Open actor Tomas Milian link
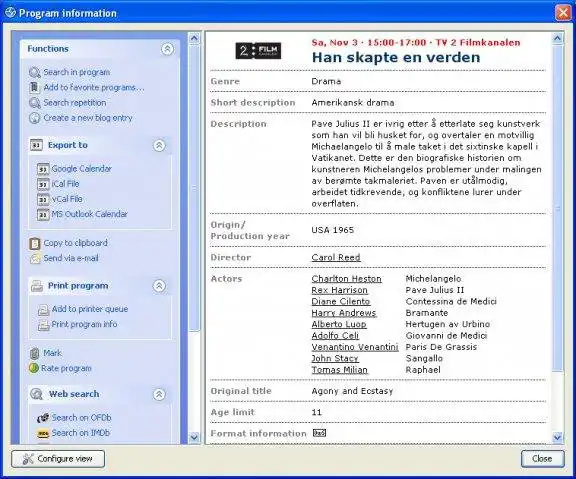Viewport: 576px width, 479px height. click(339, 370)
